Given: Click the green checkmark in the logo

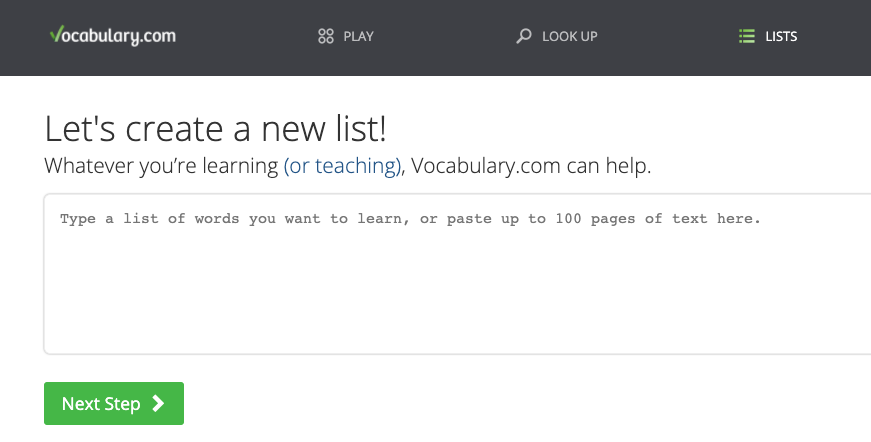Looking at the screenshot, I should click(55, 34).
